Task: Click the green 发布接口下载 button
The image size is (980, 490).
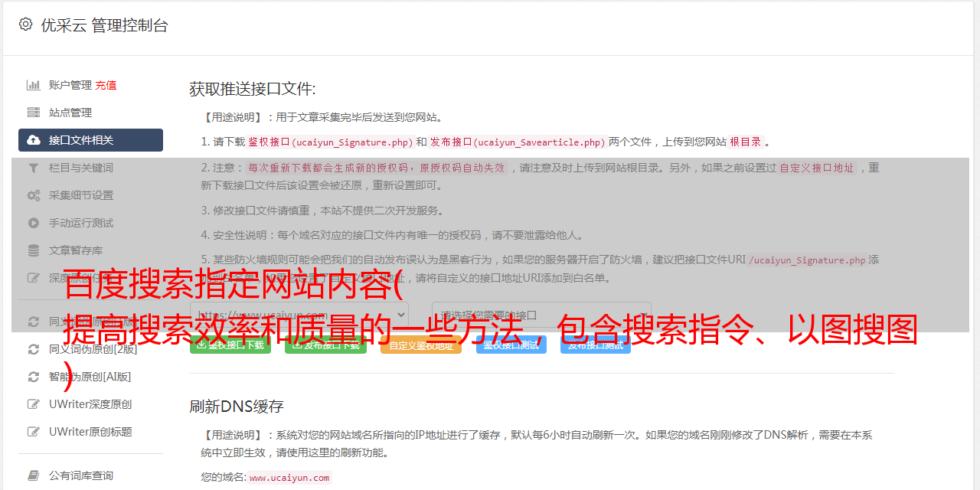Action: point(325,345)
